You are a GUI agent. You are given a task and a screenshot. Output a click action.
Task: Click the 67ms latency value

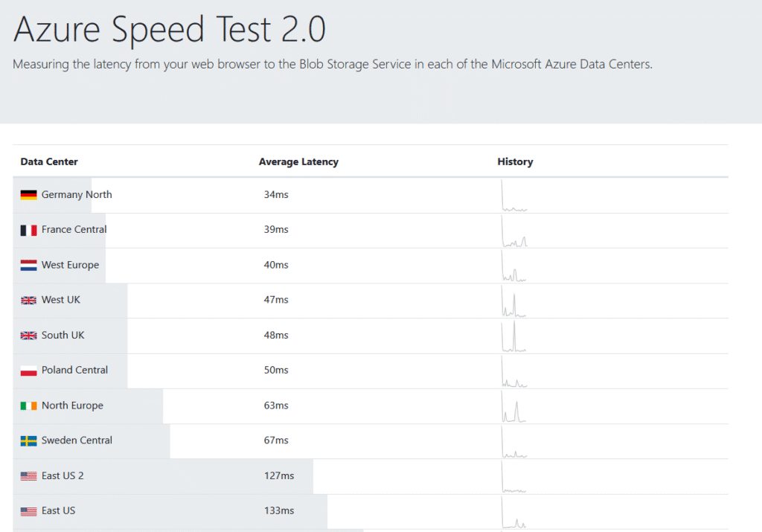coord(276,440)
